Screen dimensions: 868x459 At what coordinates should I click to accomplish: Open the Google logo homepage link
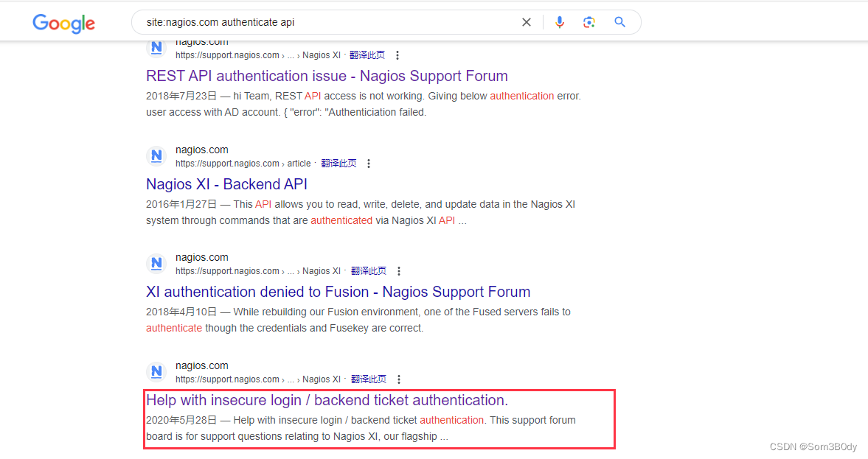tap(63, 24)
